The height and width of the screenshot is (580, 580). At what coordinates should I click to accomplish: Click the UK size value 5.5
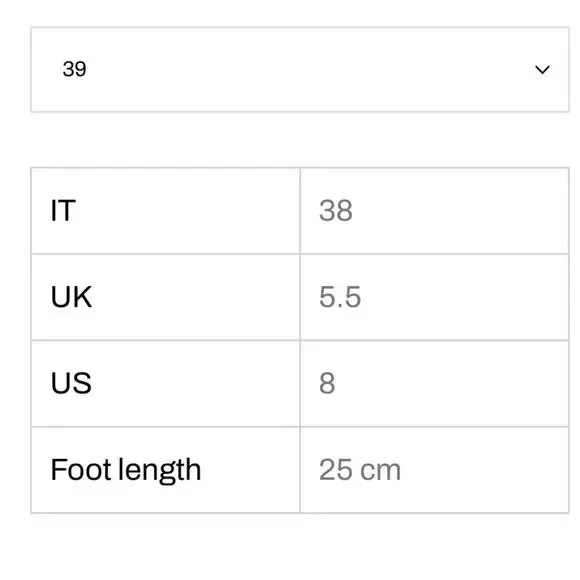[340, 297]
